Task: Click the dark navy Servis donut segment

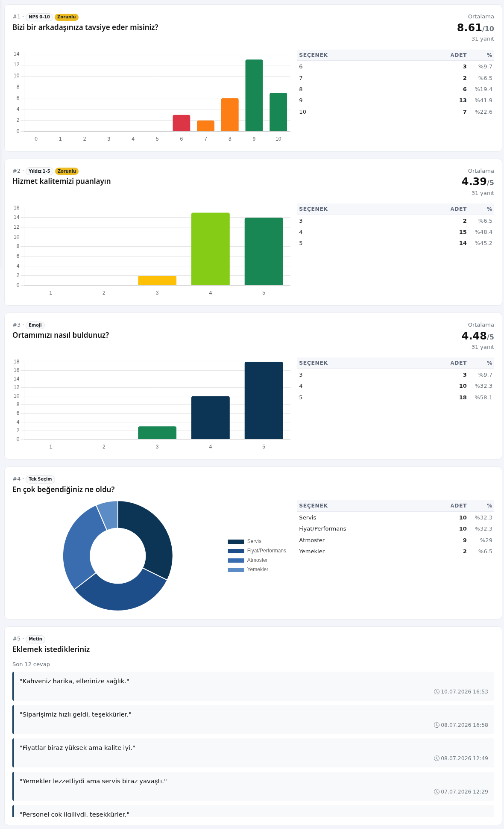Action: pyautogui.click(x=153, y=534)
